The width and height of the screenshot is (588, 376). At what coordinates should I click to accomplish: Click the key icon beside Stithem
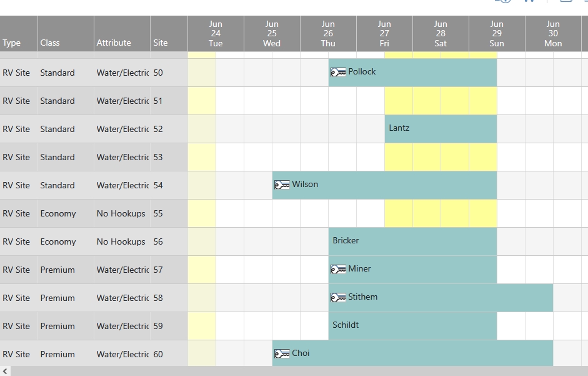[x=338, y=298]
